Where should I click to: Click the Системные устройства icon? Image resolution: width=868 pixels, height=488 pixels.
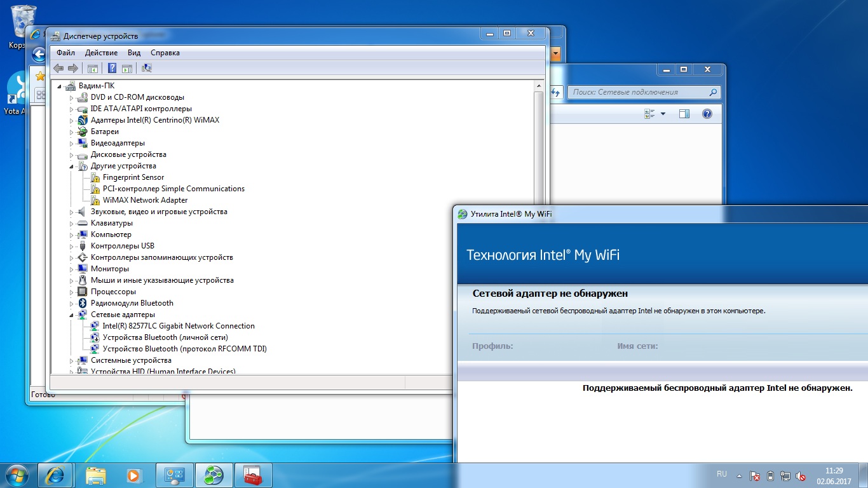(82, 360)
